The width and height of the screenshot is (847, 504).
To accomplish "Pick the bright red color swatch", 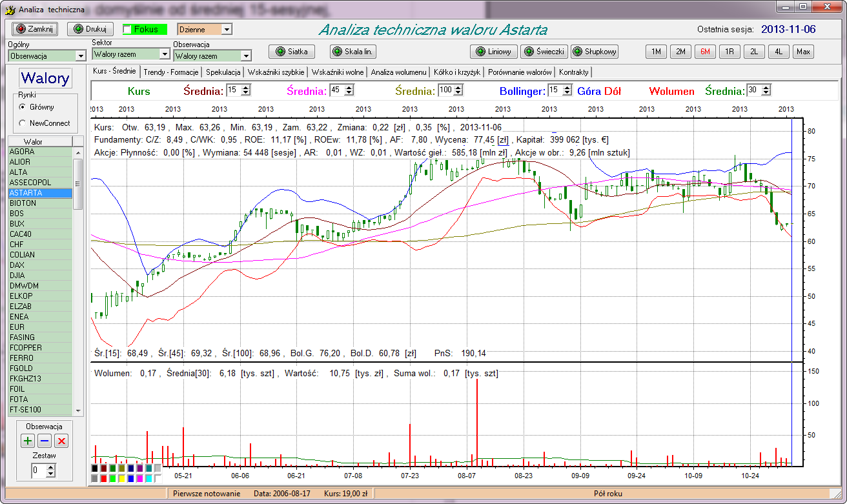I will click(x=104, y=479).
